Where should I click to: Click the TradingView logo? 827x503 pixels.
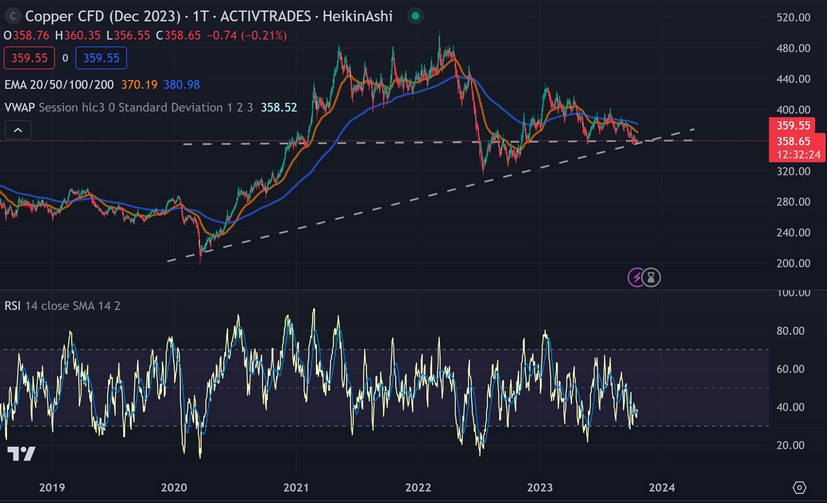coord(21,453)
